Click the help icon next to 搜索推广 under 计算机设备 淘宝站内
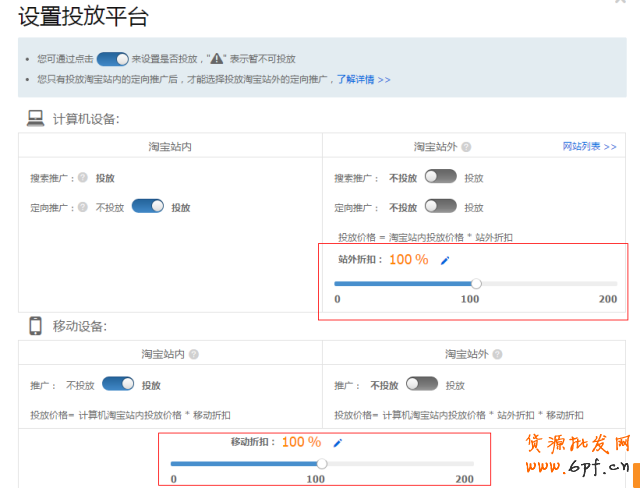This screenshot has width=640, height=488. click(82, 178)
